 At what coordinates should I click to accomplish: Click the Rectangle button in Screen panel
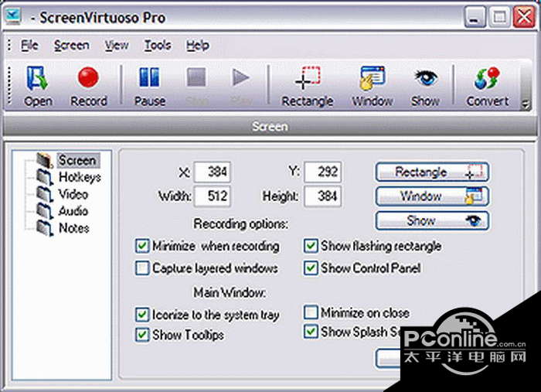(432, 172)
